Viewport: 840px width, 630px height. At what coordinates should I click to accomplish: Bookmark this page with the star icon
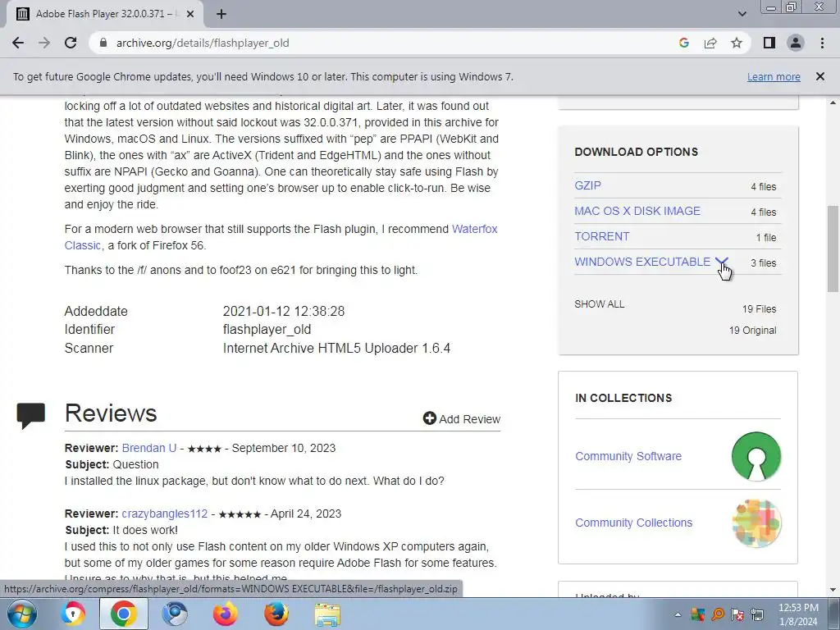tap(737, 43)
